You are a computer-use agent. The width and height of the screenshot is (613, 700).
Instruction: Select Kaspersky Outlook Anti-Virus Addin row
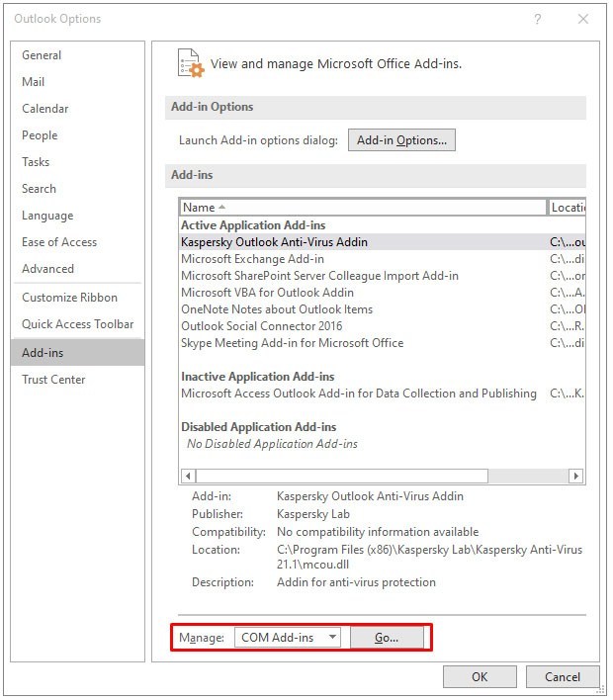[x=383, y=242]
